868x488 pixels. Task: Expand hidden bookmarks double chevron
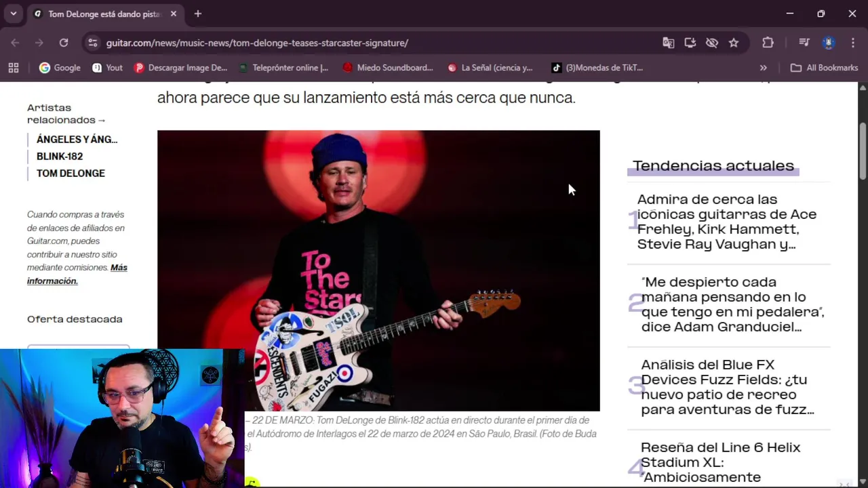point(764,68)
